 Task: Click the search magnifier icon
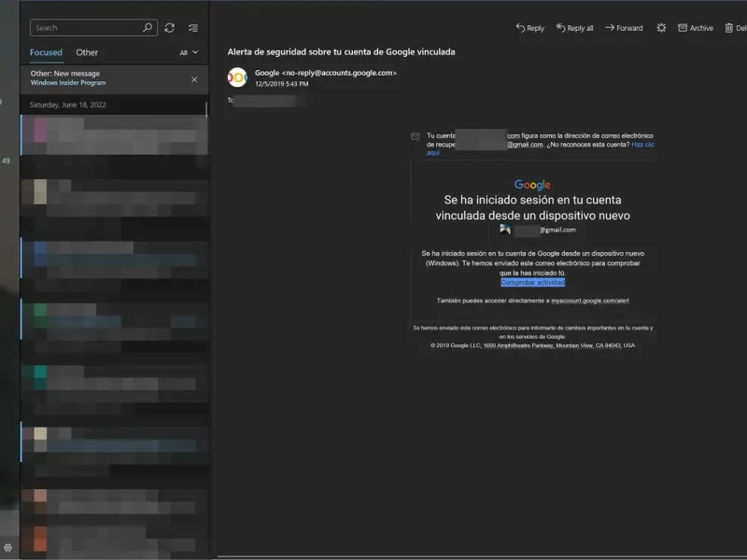(x=148, y=28)
